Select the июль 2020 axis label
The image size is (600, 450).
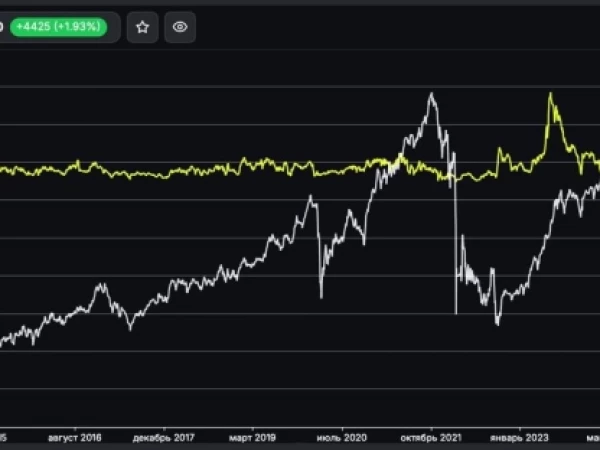point(342,438)
